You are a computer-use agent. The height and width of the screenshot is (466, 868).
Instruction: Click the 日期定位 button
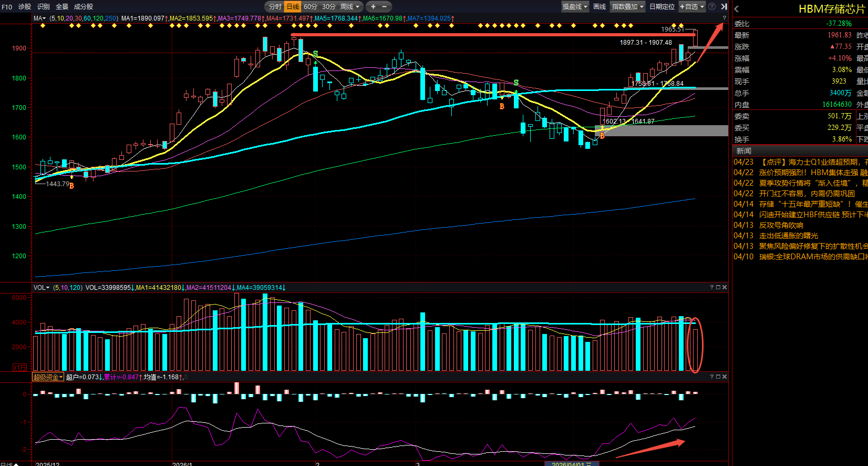point(662,7)
